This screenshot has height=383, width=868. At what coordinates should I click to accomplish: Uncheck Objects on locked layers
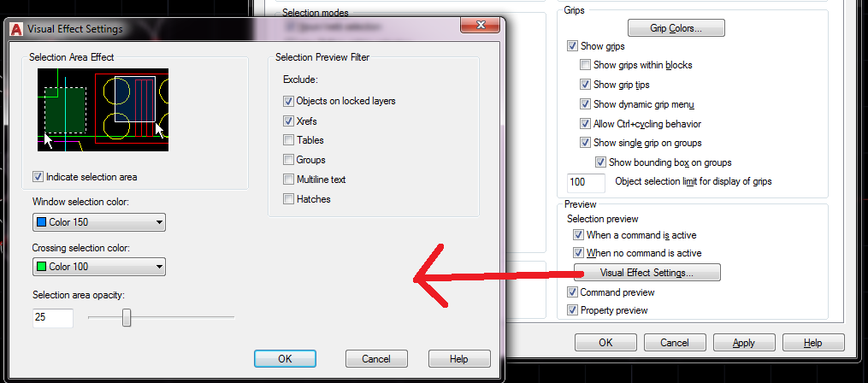288,101
